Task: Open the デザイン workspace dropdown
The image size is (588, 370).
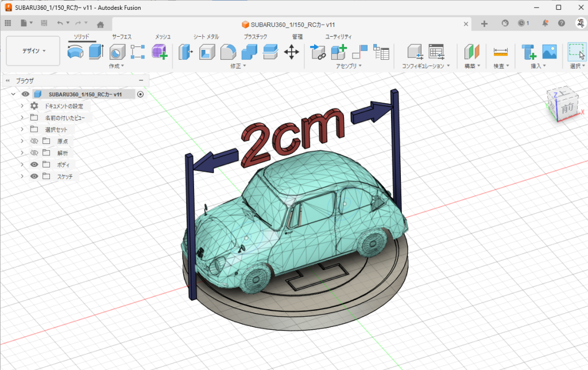Action: click(33, 51)
